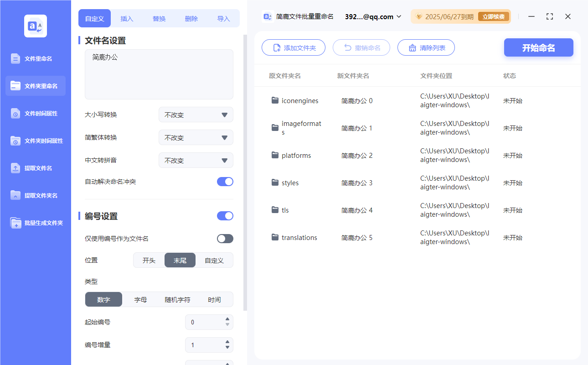The image size is (588, 365).
Task: Switch to the 替换 tab
Action: tap(159, 18)
